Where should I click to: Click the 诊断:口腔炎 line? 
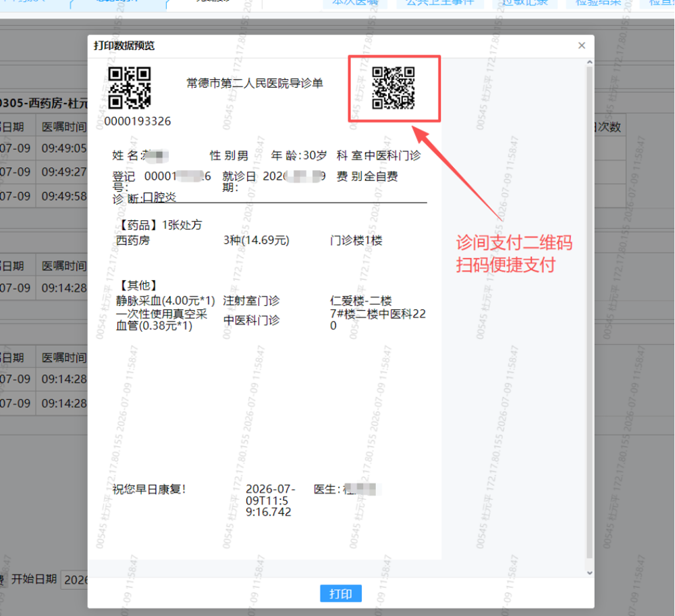point(144,198)
